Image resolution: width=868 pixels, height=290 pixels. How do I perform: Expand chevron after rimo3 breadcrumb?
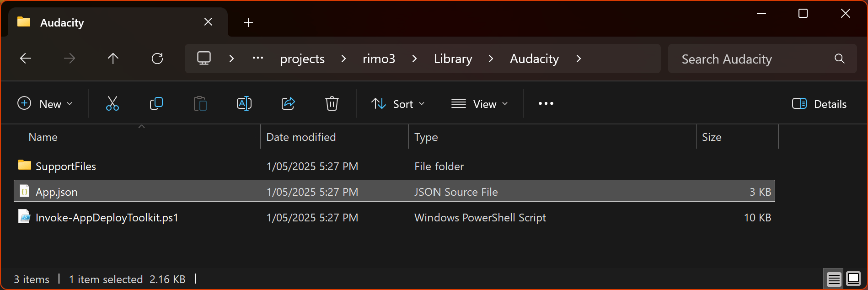414,59
